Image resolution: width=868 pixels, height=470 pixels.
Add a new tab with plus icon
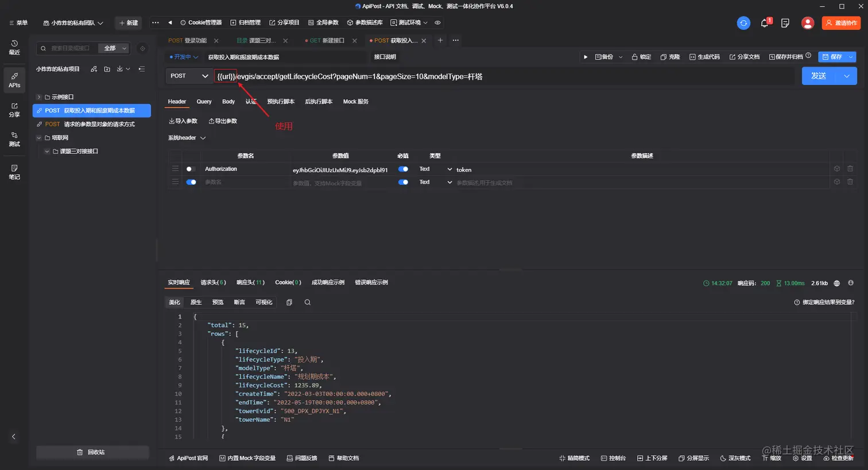pyautogui.click(x=440, y=40)
